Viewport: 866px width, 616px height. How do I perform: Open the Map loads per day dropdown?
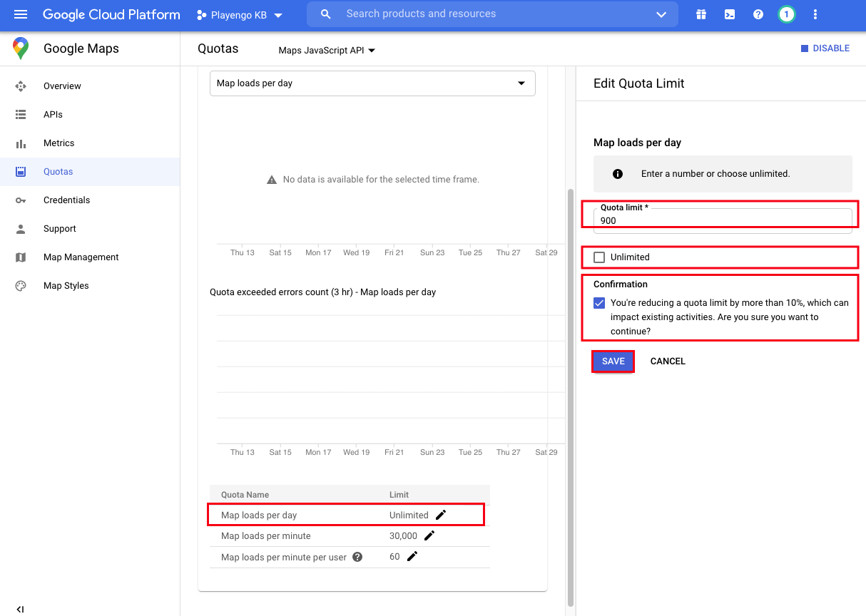pyautogui.click(x=372, y=83)
